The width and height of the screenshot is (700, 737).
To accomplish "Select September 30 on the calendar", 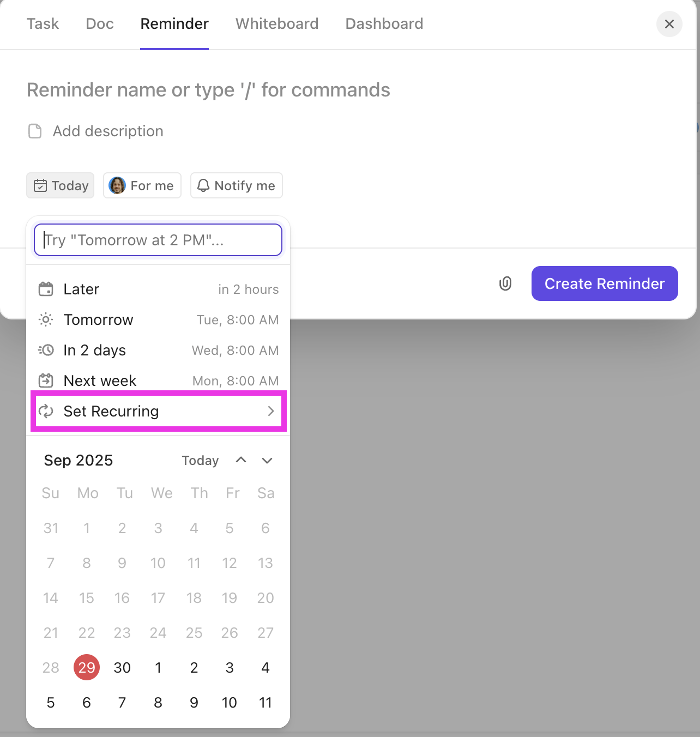I will (x=122, y=667).
